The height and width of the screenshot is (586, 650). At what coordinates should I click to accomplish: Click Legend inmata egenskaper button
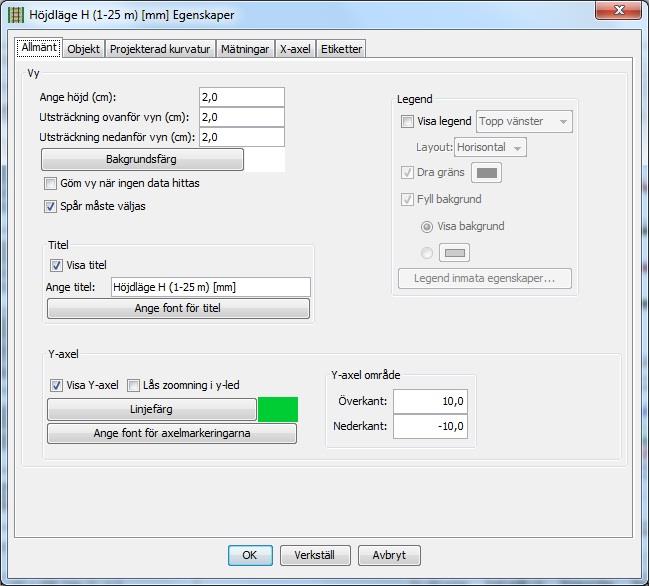485,278
